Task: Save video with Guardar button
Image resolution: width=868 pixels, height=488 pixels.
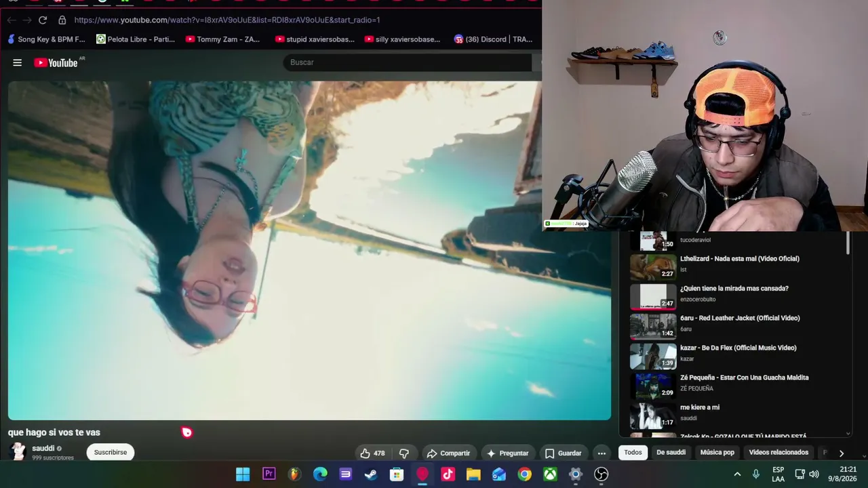Action: [x=563, y=453]
